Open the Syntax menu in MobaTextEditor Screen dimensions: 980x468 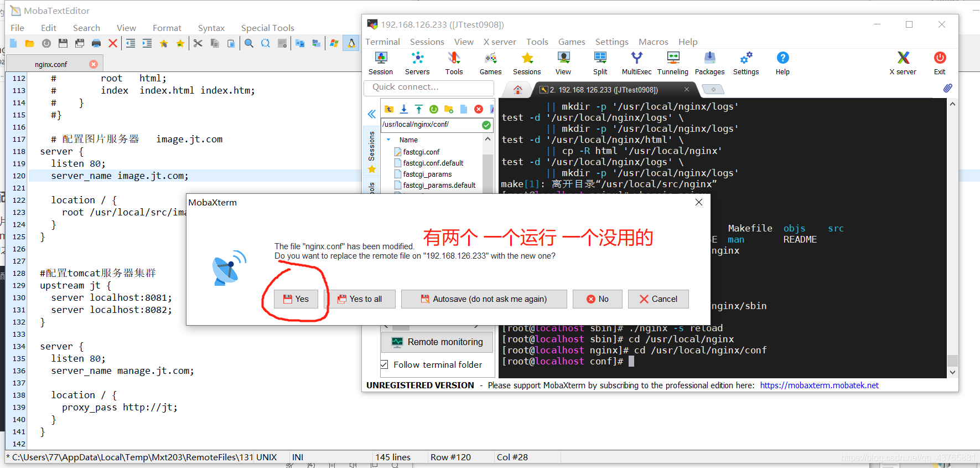211,28
